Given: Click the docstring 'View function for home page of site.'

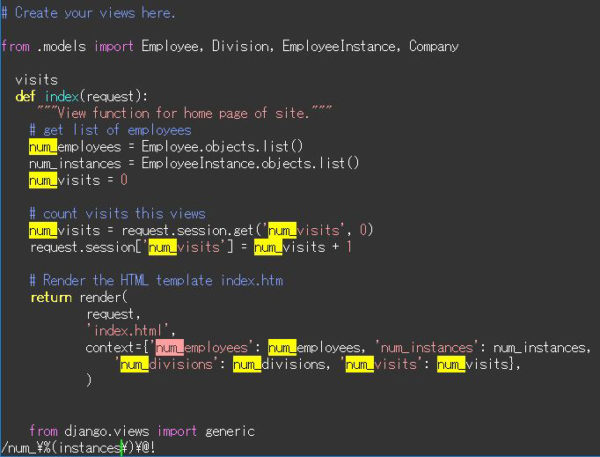Looking at the screenshot, I should click(x=184, y=113).
